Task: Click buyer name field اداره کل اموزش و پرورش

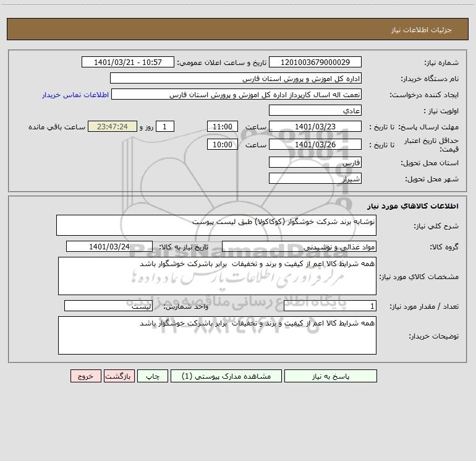Action: pos(236,78)
